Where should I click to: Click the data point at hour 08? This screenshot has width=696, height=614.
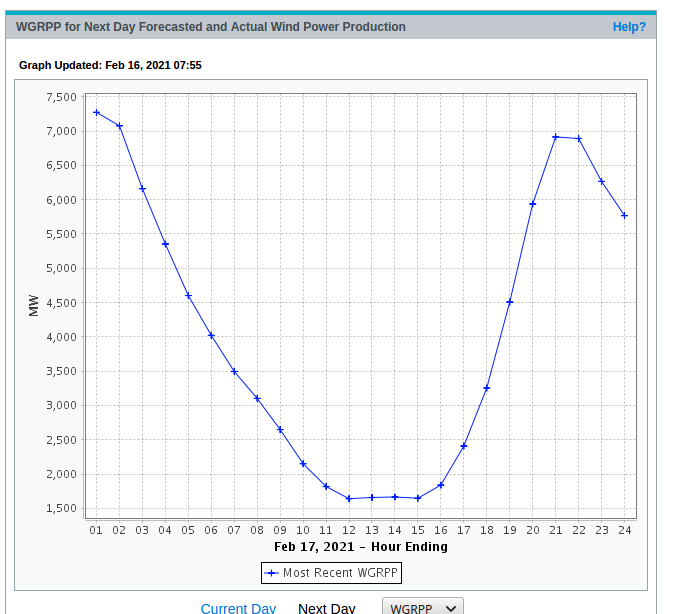pyautogui.click(x=257, y=399)
